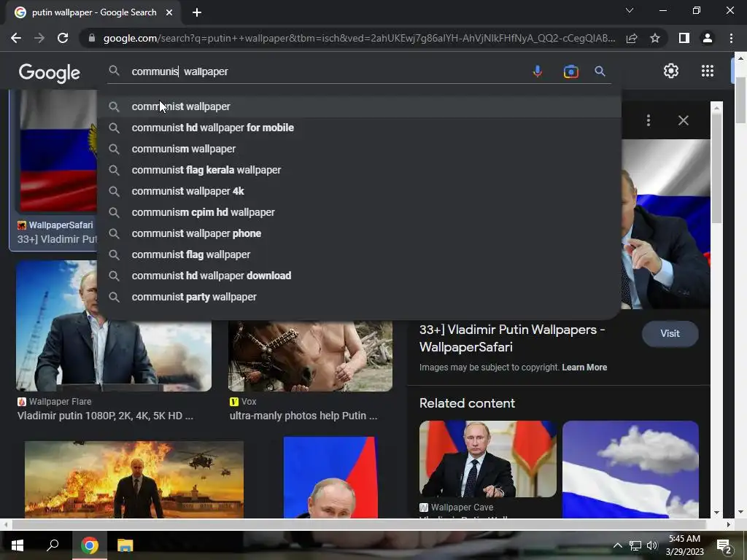The width and height of the screenshot is (747, 560).
Task: Open the Chrome tab search chevron
Action: click(x=630, y=10)
